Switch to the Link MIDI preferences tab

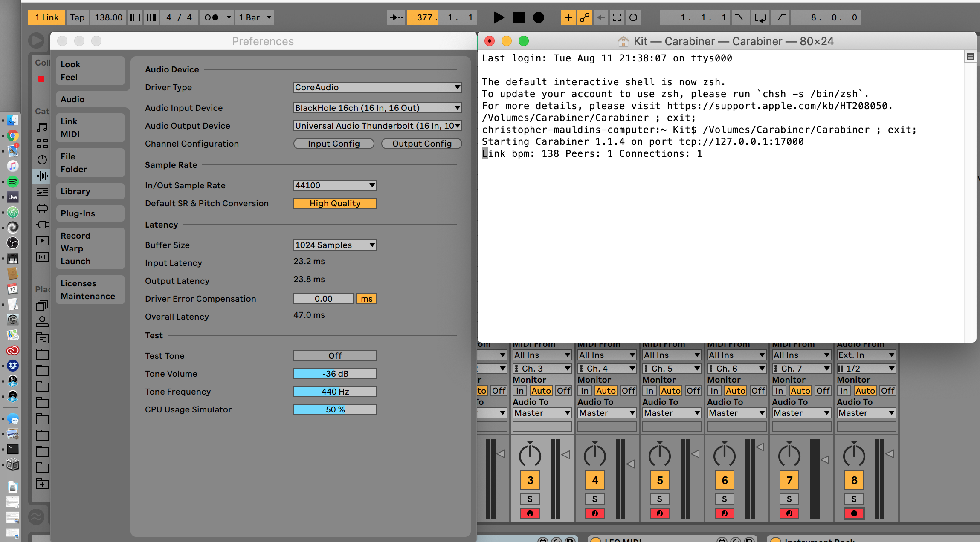[90, 128]
